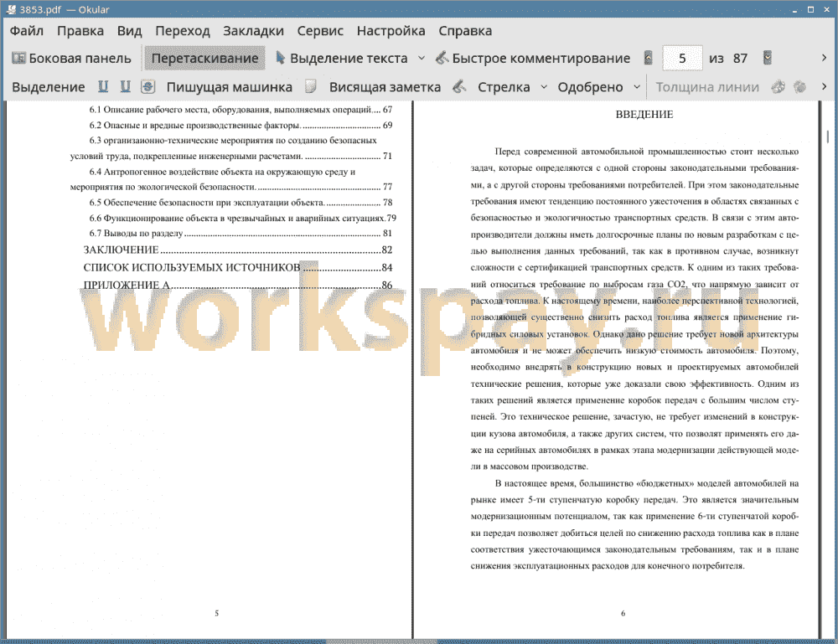Click the page number 6 at page bottom
The image size is (838, 644).
pyautogui.click(x=623, y=613)
